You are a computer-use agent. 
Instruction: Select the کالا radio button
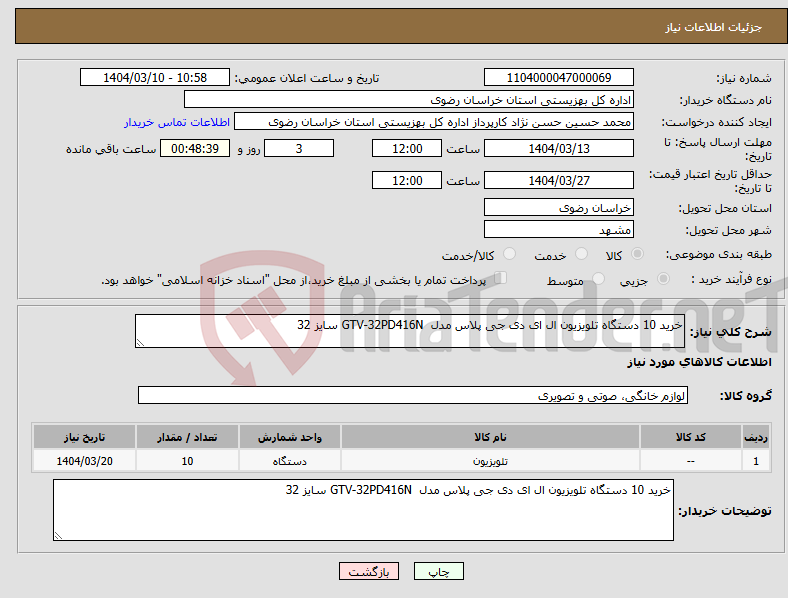tap(637, 254)
